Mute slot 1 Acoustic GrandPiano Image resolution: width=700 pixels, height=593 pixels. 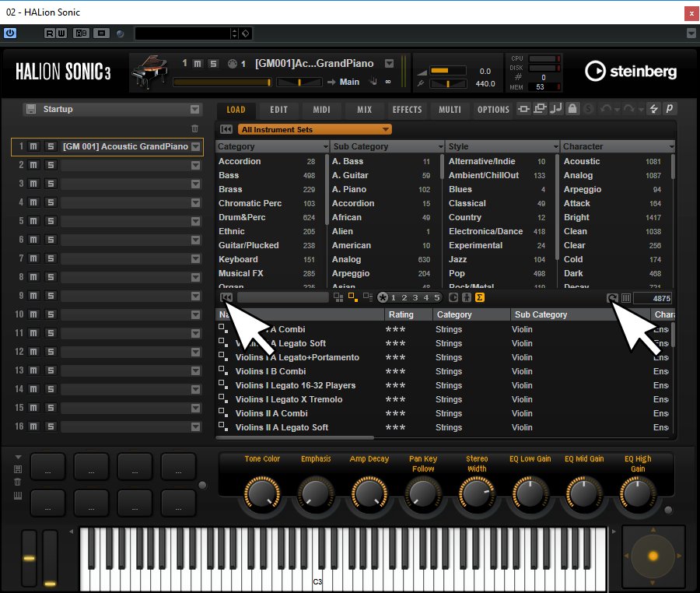click(x=33, y=146)
